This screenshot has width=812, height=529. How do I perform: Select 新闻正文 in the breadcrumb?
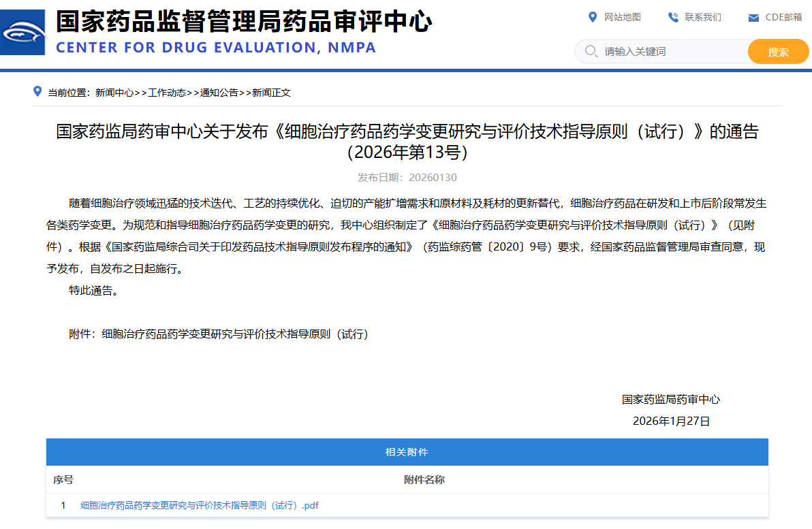271,93
